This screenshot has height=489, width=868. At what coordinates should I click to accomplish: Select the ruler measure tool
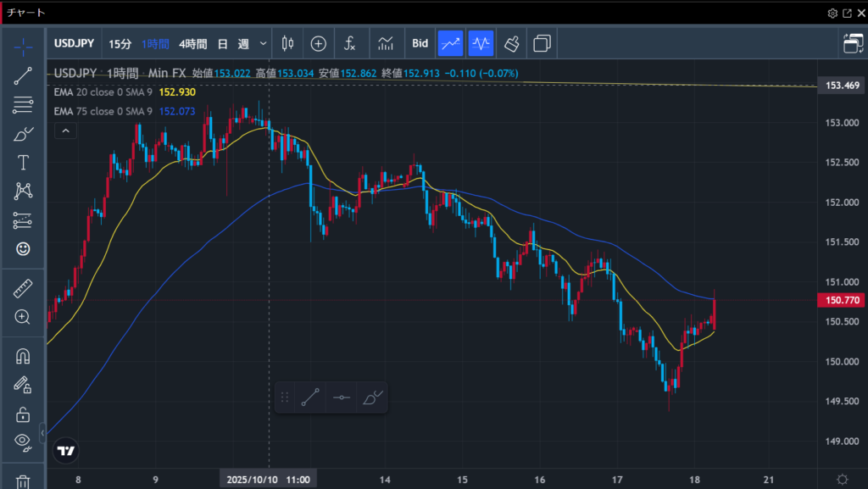point(23,289)
